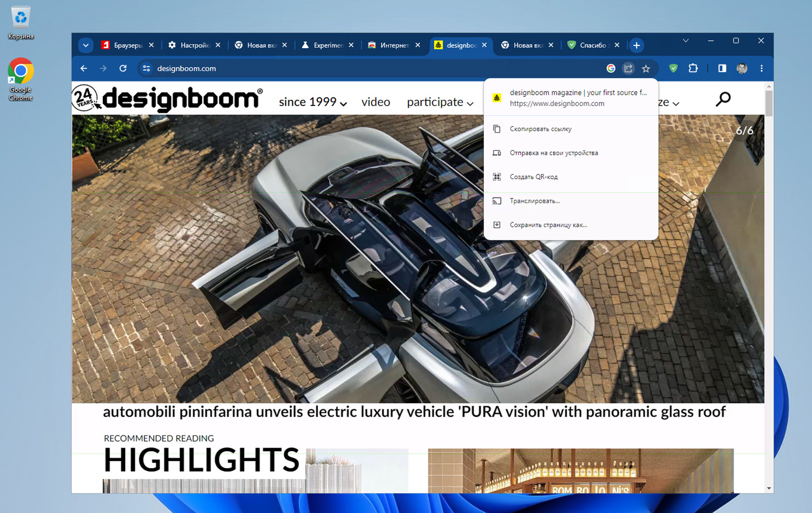
Task: Bookmark this page with the star icon
Action: pos(646,68)
